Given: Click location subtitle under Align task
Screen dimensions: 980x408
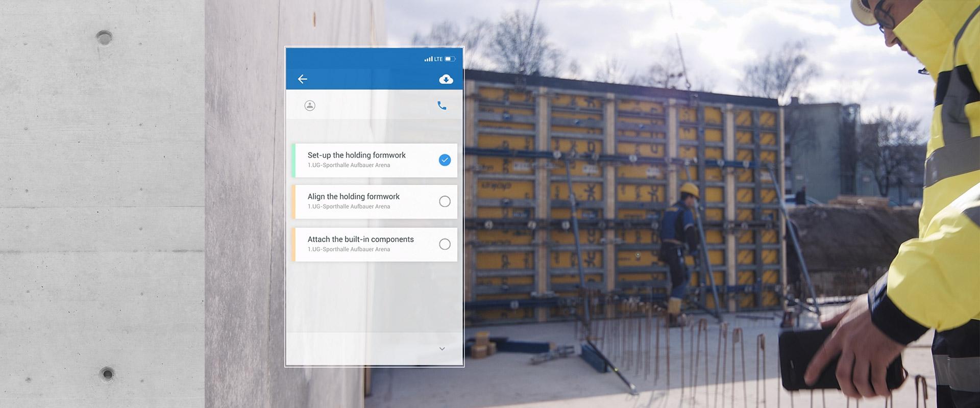Looking at the screenshot, I should (x=349, y=207).
